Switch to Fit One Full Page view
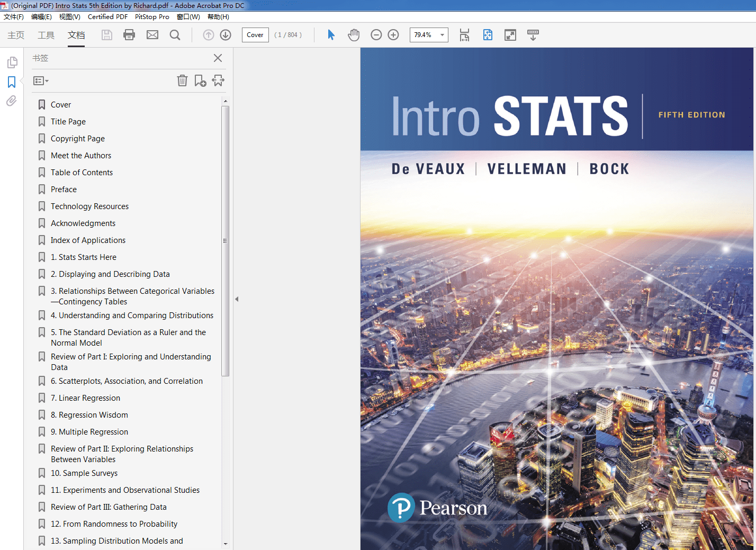This screenshot has width=756, height=550. [x=488, y=35]
